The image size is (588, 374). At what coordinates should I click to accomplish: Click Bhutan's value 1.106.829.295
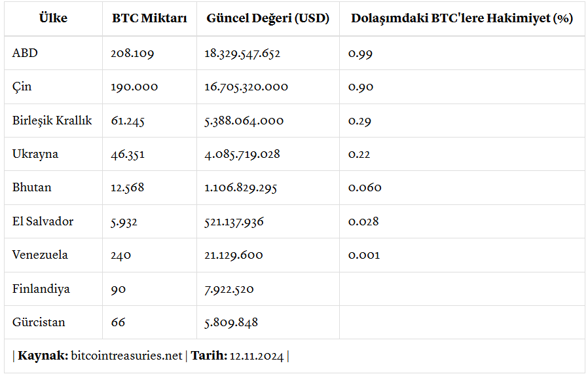[x=240, y=188]
